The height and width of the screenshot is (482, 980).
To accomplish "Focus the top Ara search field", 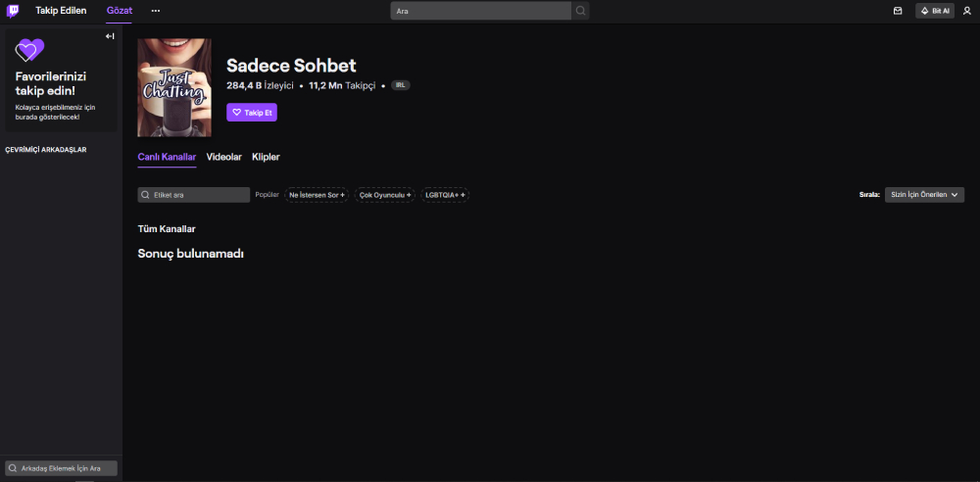I will point(480,11).
